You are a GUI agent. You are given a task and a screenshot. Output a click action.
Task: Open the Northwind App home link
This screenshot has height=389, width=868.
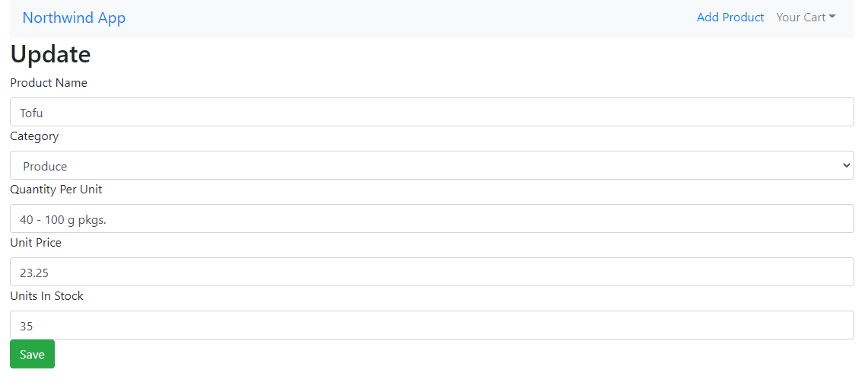point(74,18)
